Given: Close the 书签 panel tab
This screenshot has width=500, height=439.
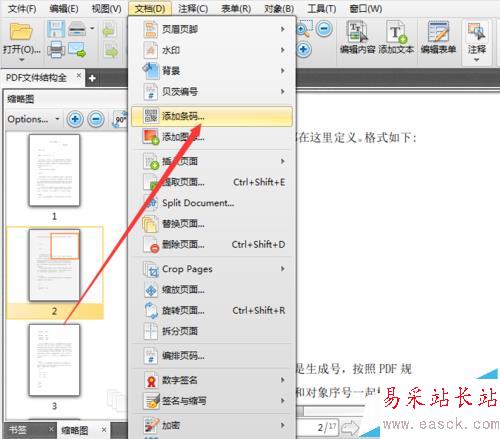Looking at the screenshot, I should pos(51,429).
